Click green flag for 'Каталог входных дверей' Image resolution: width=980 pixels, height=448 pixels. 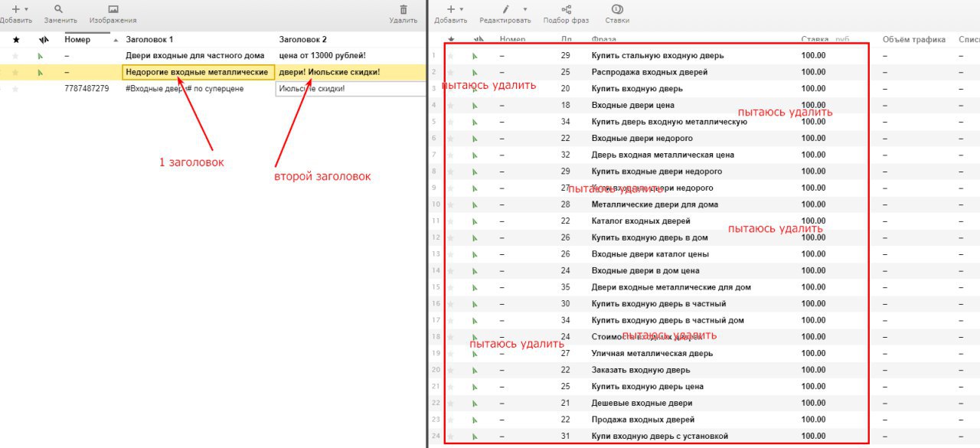[475, 221]
